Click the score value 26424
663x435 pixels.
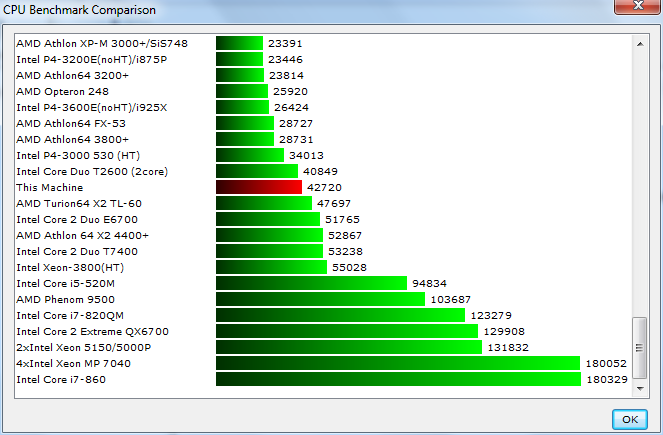point(291,107)
